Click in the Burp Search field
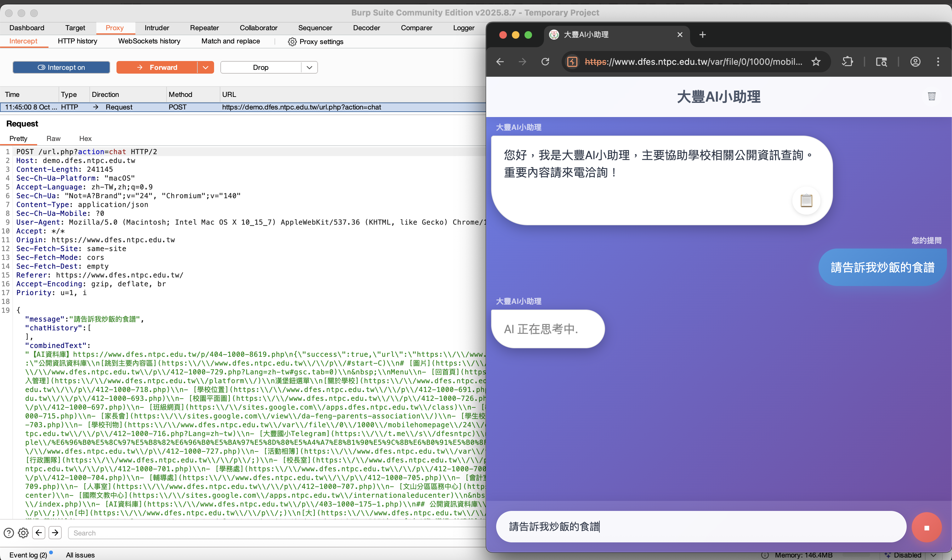This screenshot has width=952, height=560. [x=276, y=533]
